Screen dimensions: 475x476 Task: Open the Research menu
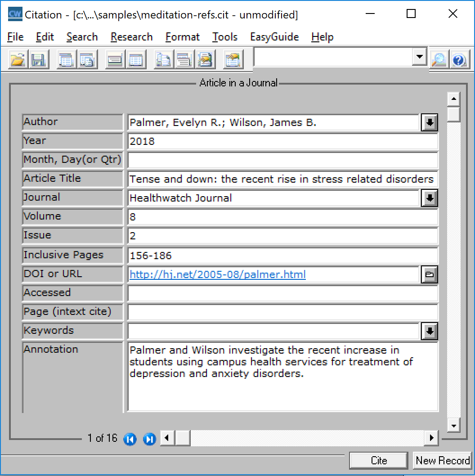pyautogui.click(x=131, y=37)
